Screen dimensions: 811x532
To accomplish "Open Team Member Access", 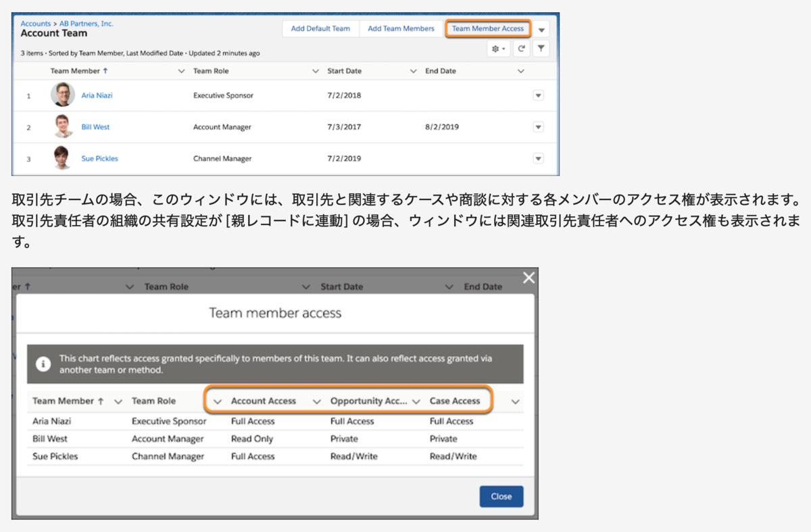I will click(x=488, y=29).
